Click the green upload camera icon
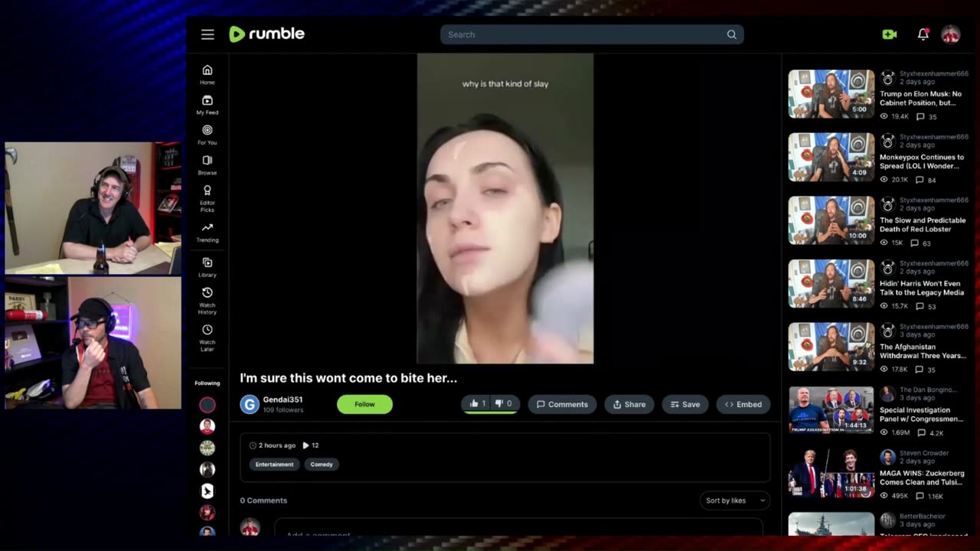Image resolution: width=980 pixels, height=551 pixels. point(889,34)
